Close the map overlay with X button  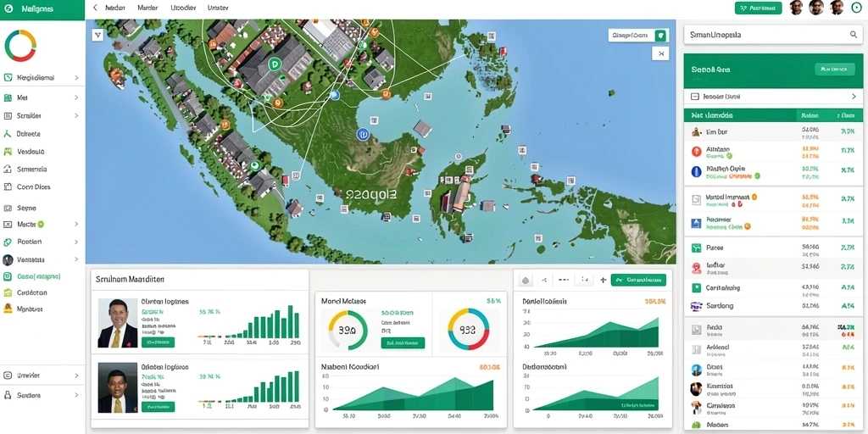click(660, 53)
